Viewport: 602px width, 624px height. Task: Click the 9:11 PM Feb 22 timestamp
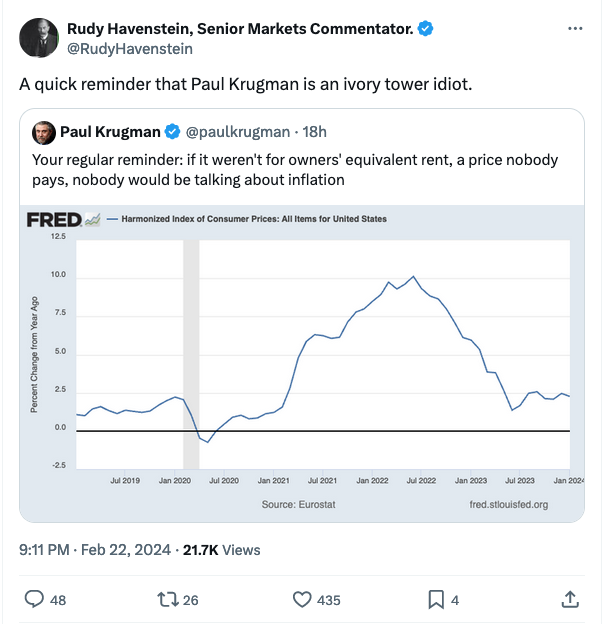(95, 549)
